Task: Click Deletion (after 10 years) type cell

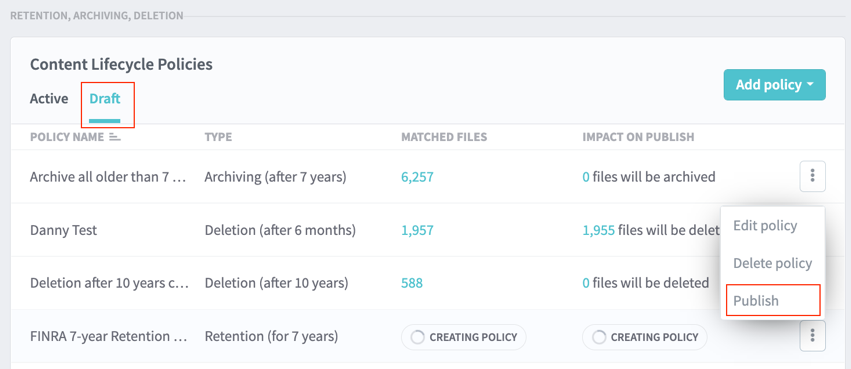Action: click(x=276, y=283)
